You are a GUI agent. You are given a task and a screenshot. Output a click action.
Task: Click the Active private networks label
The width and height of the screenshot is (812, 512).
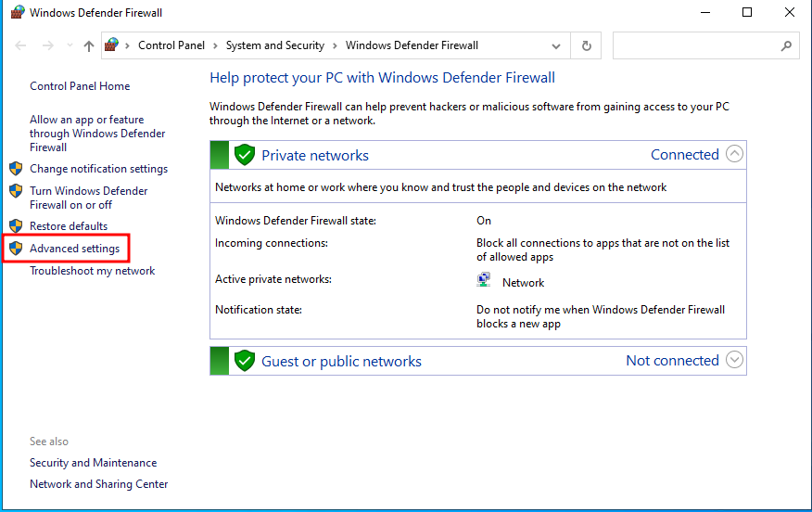pyautogui.click(x=273, y=279)
